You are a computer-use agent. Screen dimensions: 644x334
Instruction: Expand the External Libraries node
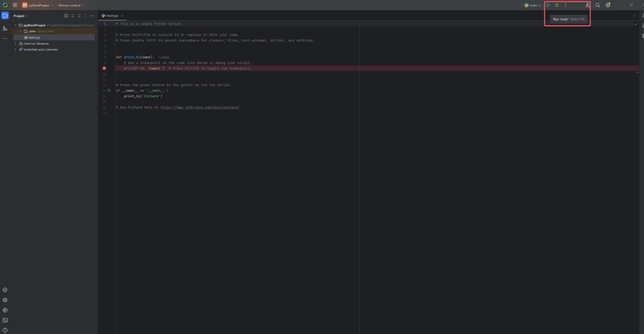pos(16,44)
